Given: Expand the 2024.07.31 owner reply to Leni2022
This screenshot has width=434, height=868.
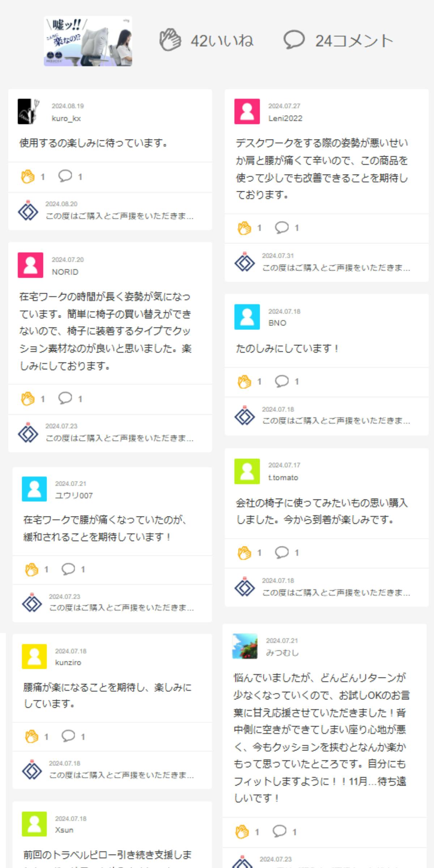Looking at the screenshot, I should coord(336,268).
